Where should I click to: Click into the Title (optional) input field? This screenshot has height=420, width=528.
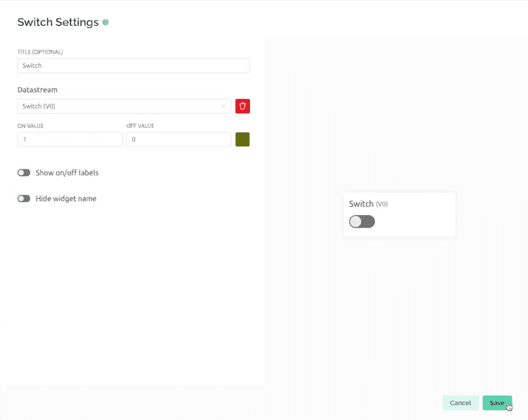(x=133, y=65)
